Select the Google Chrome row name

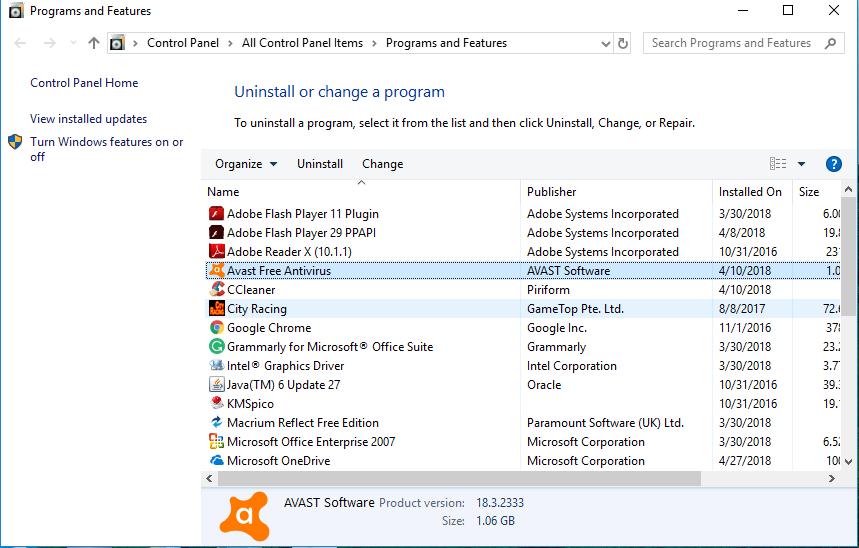[x=269, y=328]
